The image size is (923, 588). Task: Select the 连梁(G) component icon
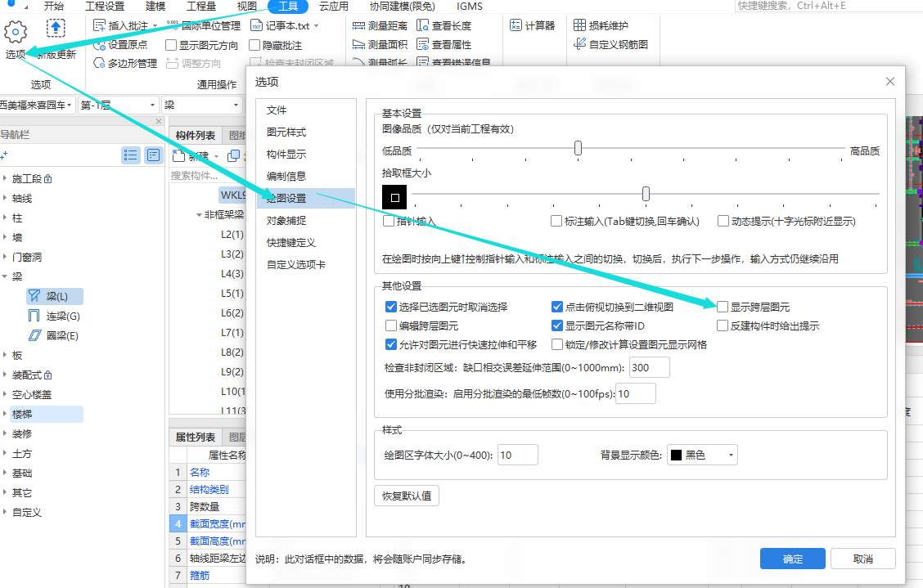(x=34, y=316)
